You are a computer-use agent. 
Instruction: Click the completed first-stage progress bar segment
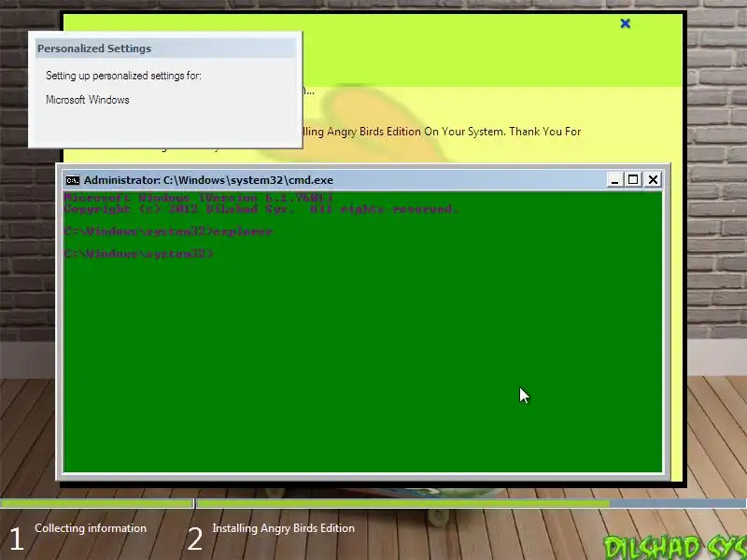(x=97, y=503)
